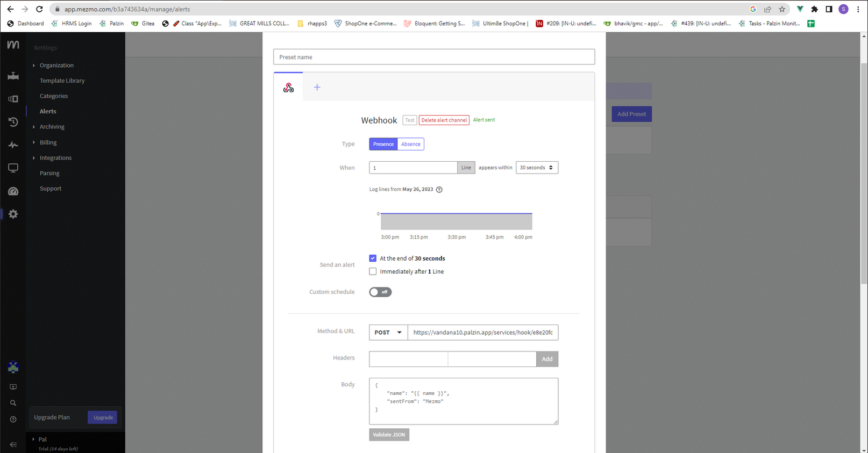Click into the Preset name field
868x453 pixels.
tap(434, 57)
